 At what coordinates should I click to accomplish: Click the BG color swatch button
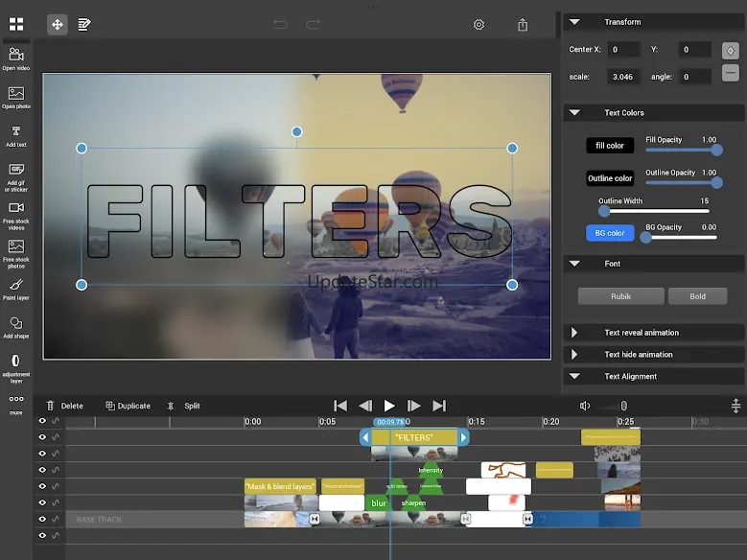click(x=610, y=233)
